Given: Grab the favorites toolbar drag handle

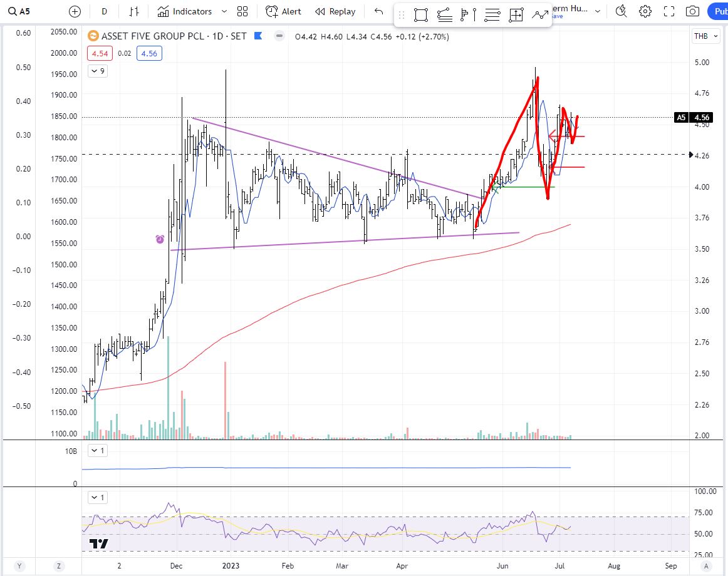Looking at the screenshot, I should [402, 15].
